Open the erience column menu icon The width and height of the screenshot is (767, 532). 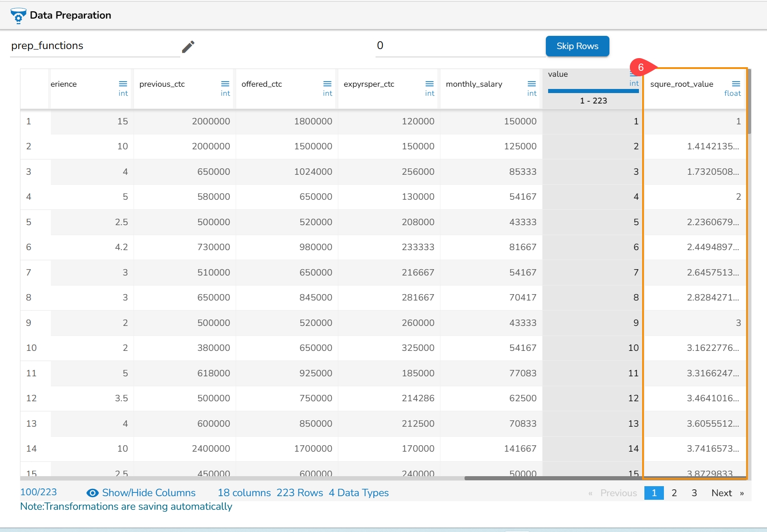coord(123,84)
